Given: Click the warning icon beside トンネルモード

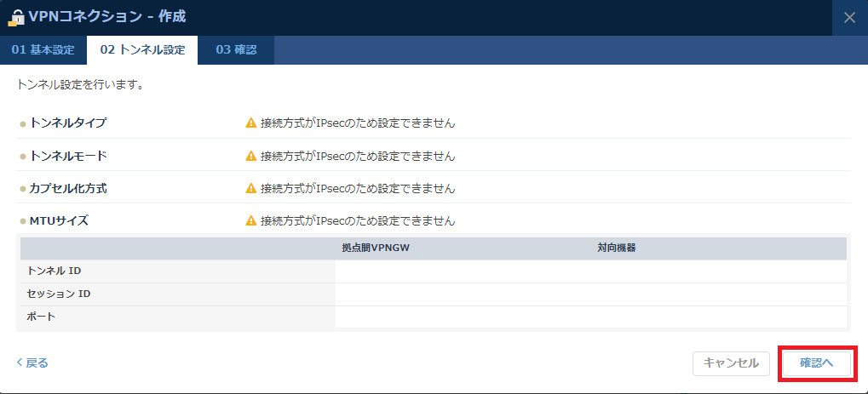Looking at the screenshot, I should click(x=250, y=156).
